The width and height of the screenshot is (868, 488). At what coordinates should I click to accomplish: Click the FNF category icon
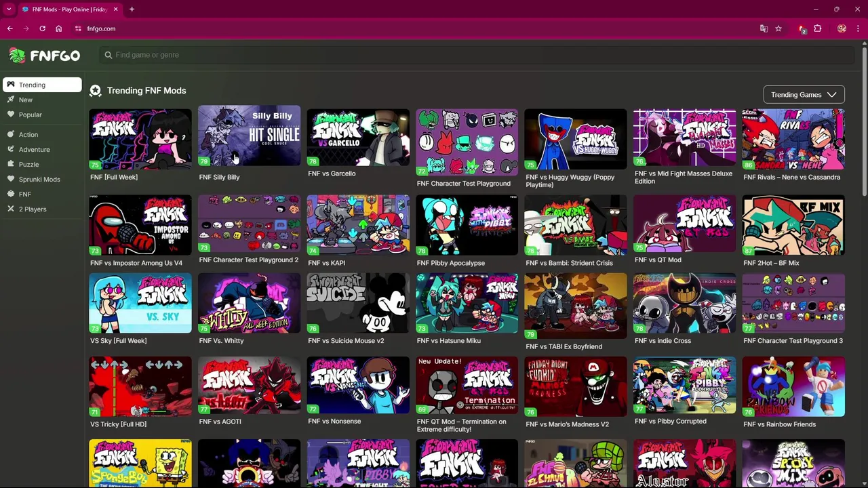tap(11, 194)
